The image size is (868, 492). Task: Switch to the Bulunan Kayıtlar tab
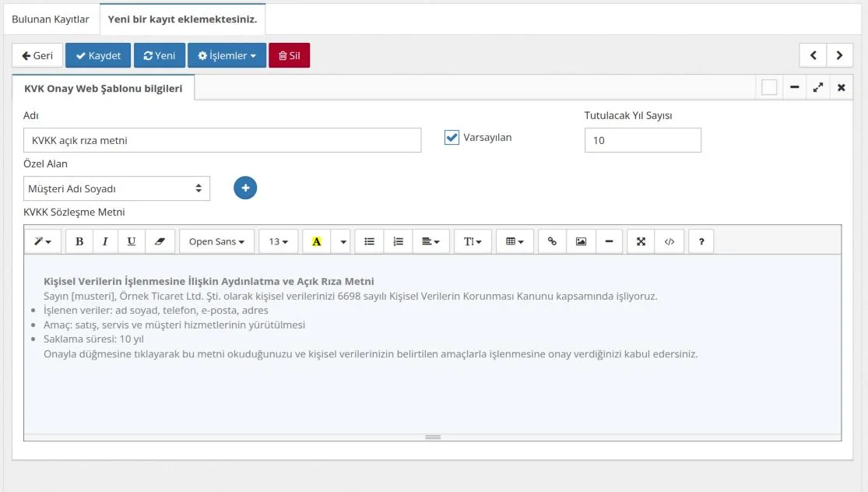51,19
